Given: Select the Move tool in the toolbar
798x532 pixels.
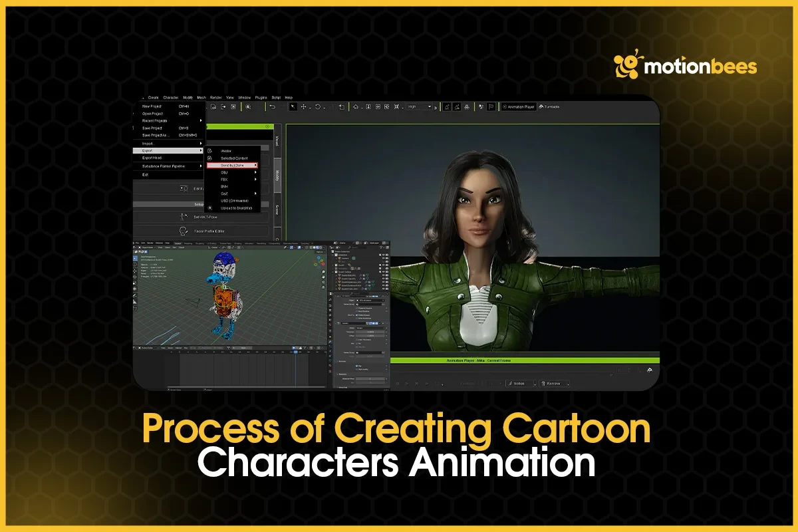Looking at the screenshot, I should coord(303,106).
